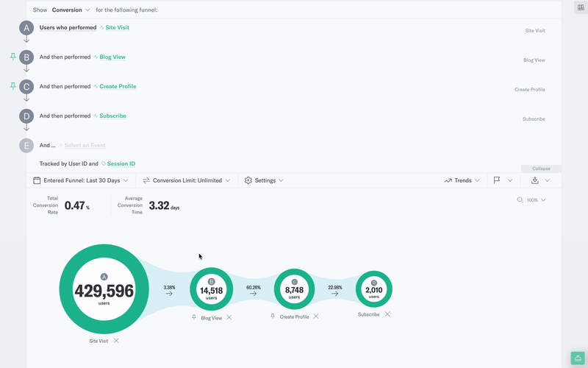The image size is (588, 368).
Task: Click the Session ID tag icon
Action: coord(104,163)
